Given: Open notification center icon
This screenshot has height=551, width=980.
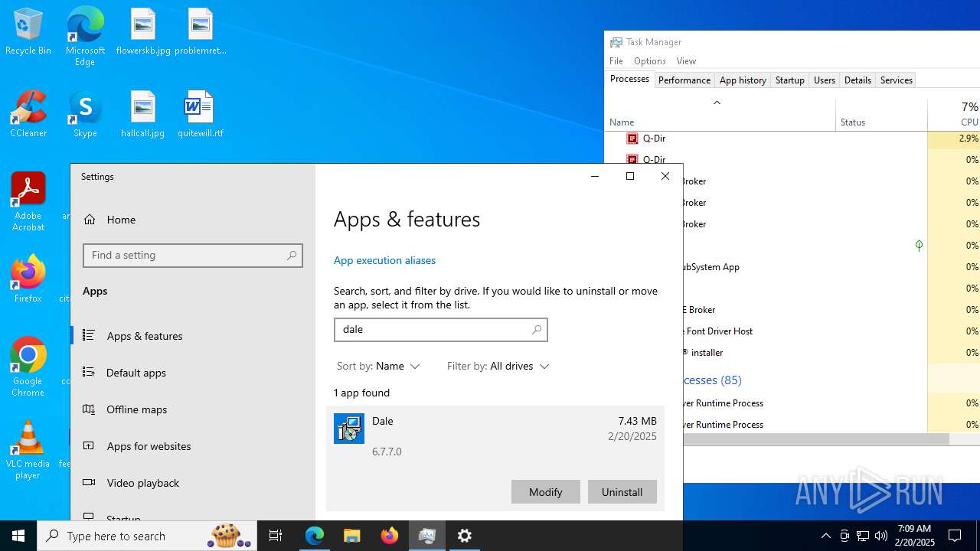Looking at the screenshot, I should click(955, 536).
